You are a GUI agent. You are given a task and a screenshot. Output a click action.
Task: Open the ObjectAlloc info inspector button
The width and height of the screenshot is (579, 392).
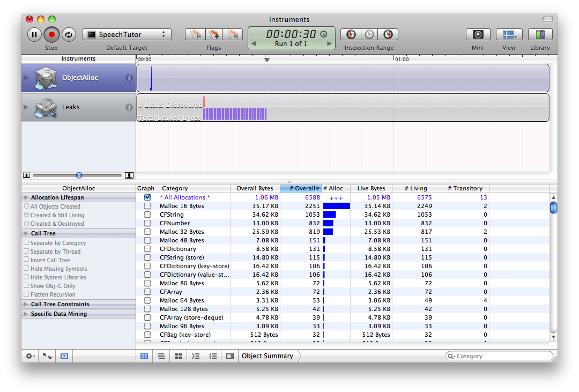129,78
